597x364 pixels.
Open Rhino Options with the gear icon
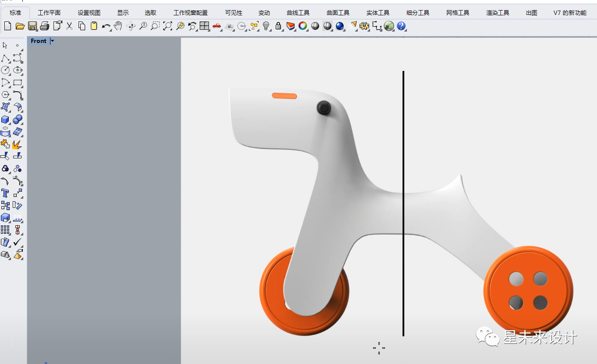(364, 26)
